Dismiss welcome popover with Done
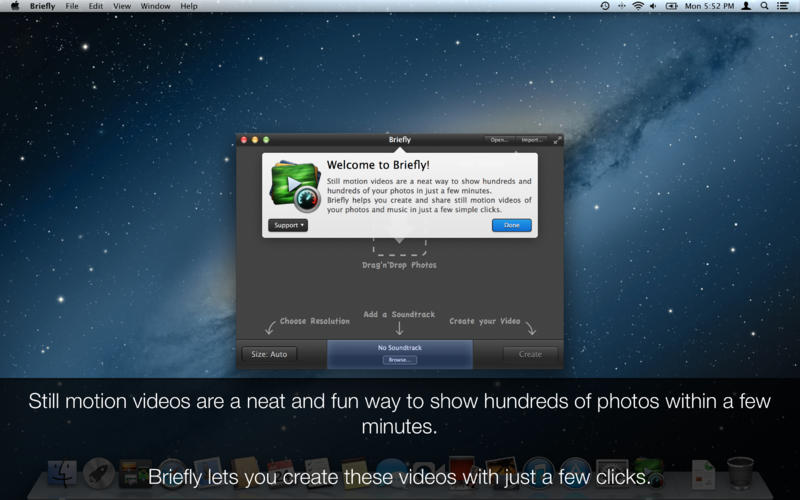This screenshot has height=500, width=800. (x=512, y=225)
